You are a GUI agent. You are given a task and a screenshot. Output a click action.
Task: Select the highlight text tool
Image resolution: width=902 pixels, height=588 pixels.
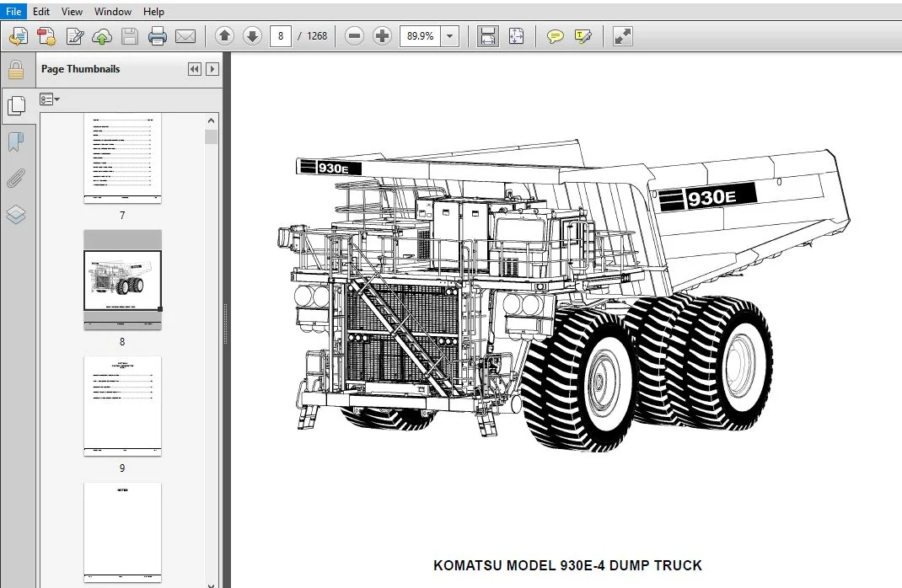click(x=583, y=36)
